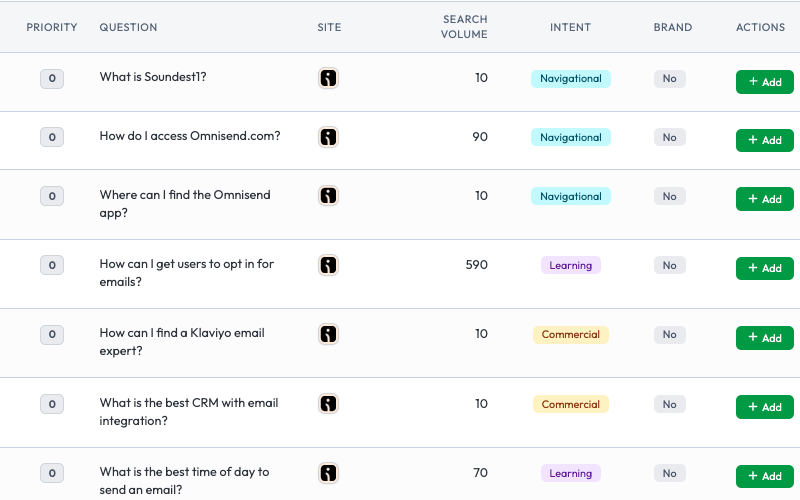The height and width of the screenshot is (500, 800).
Task: Click search volume 90 for Omnisend.com row
Action: coord(480,137)
